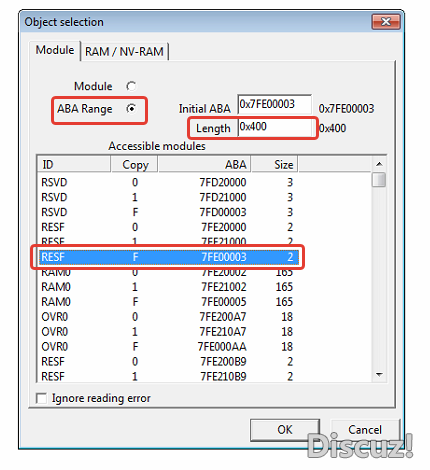Sort modules by the Copy column header
Screen dimensions: 430x470
click(135, 165)
